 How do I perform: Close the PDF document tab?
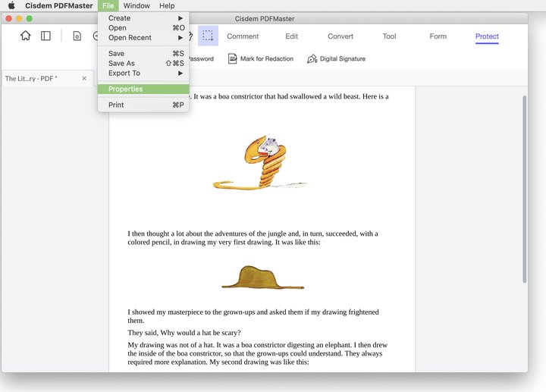click(x=84, y=78)
